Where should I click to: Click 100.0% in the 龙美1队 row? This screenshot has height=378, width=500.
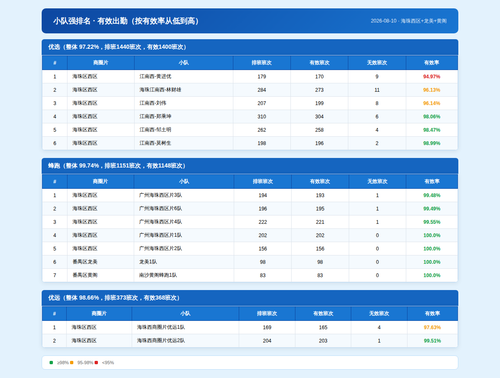[432, 262]
